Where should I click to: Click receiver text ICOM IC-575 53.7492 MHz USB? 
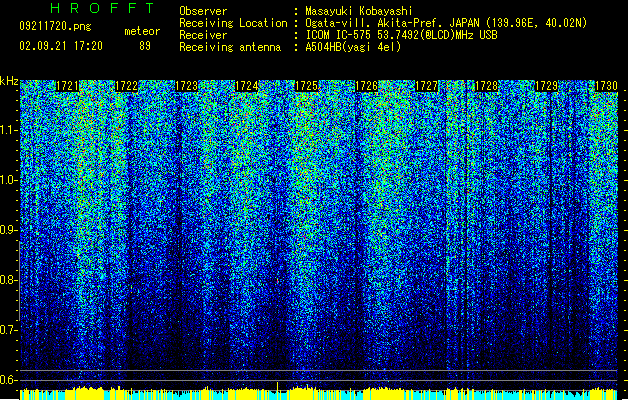402,35
